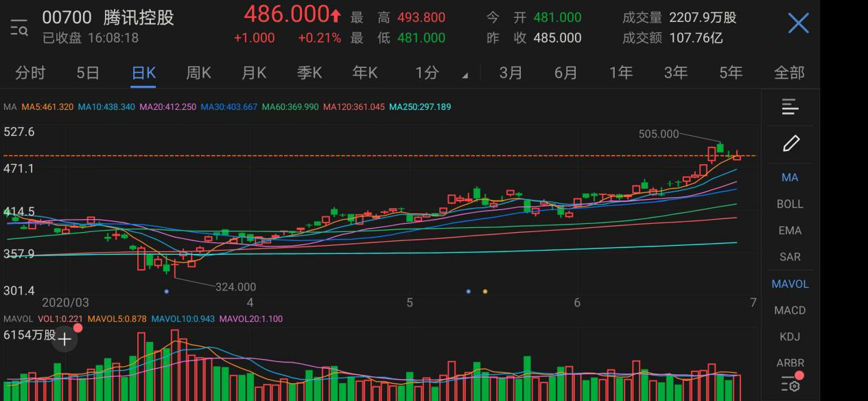Image resolution: width=868 pixels, height=401 pixels.
Task: Select the pencil drawing tool
Action: (x=790, y=144)
